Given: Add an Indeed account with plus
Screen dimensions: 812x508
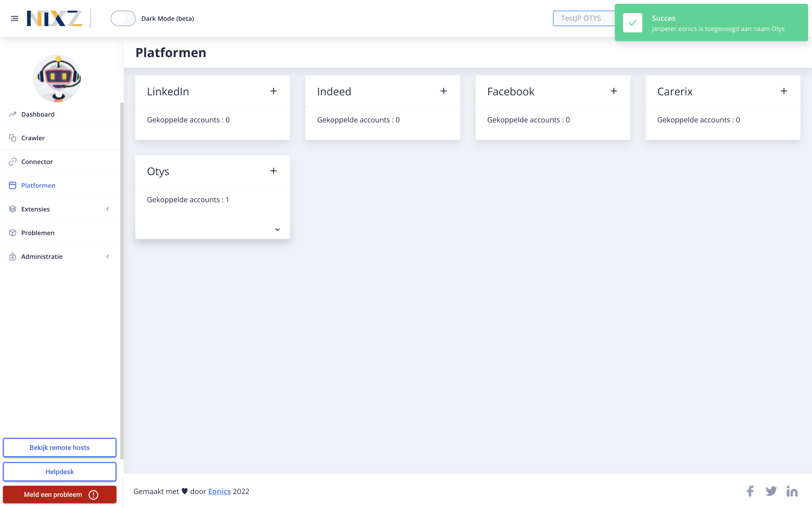Looking at the screenshot, I should click(x=444, y=91).
